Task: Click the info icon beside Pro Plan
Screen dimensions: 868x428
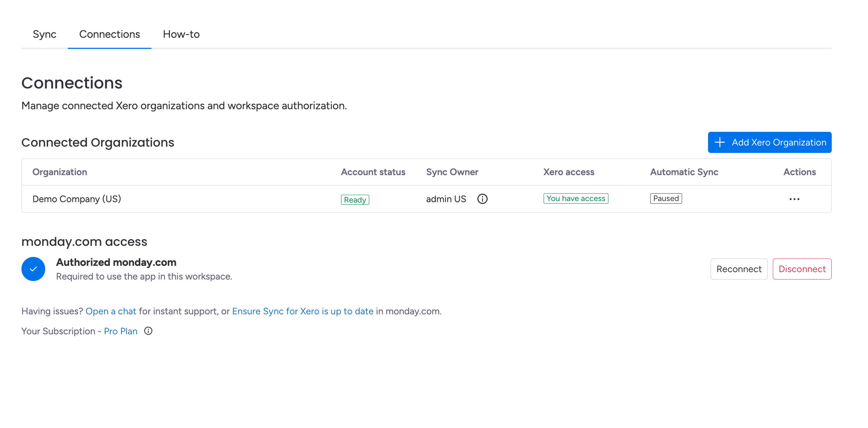Action: click(148, 331)
